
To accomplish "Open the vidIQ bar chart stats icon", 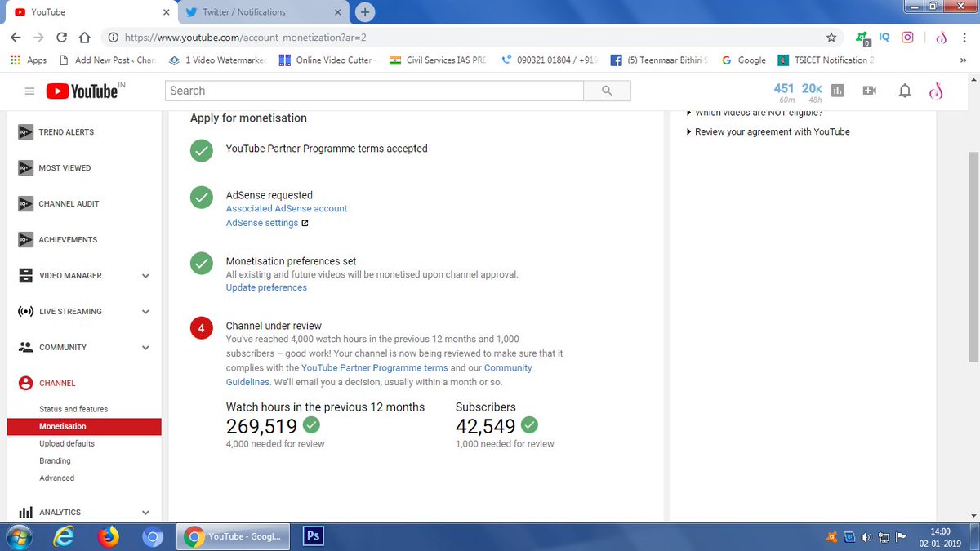I will coord(837,91).
